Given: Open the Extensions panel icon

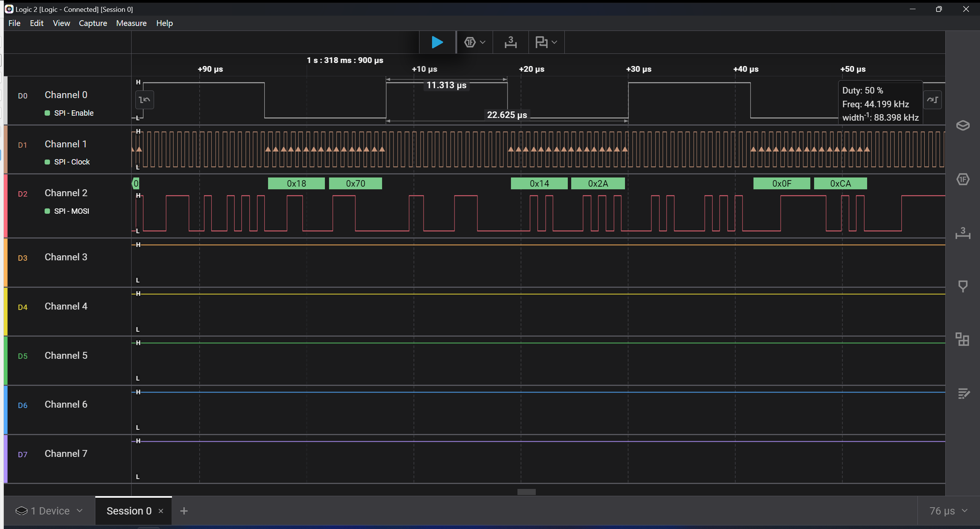Looking at the screenshot, I should tap(962, 339).
